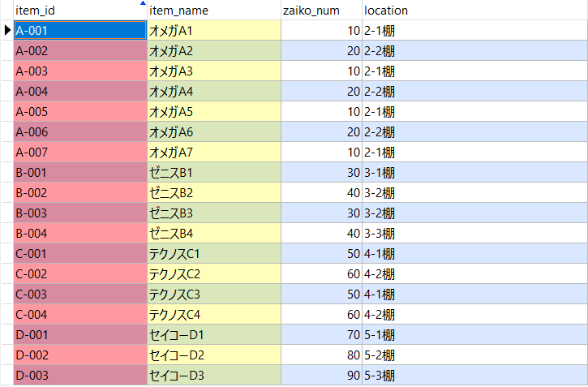Select the C-003 cell
588x387 pixels.
click(x=80, y=294)
